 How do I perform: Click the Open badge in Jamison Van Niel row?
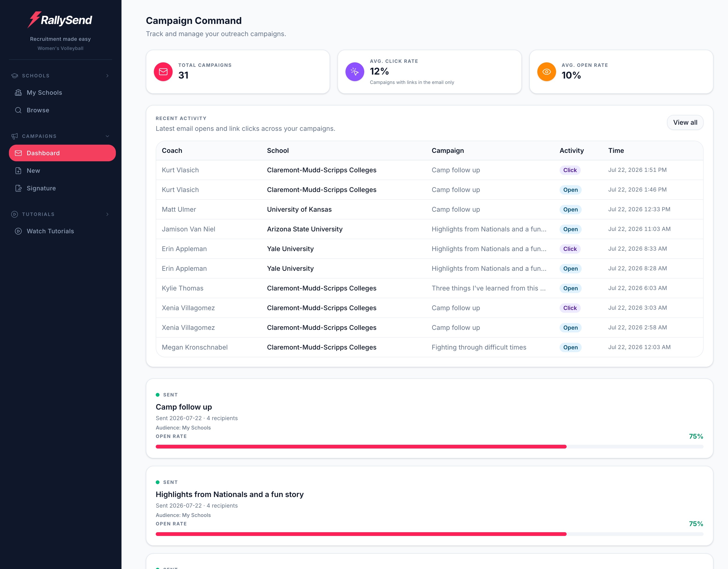click(x=570, y=229)
